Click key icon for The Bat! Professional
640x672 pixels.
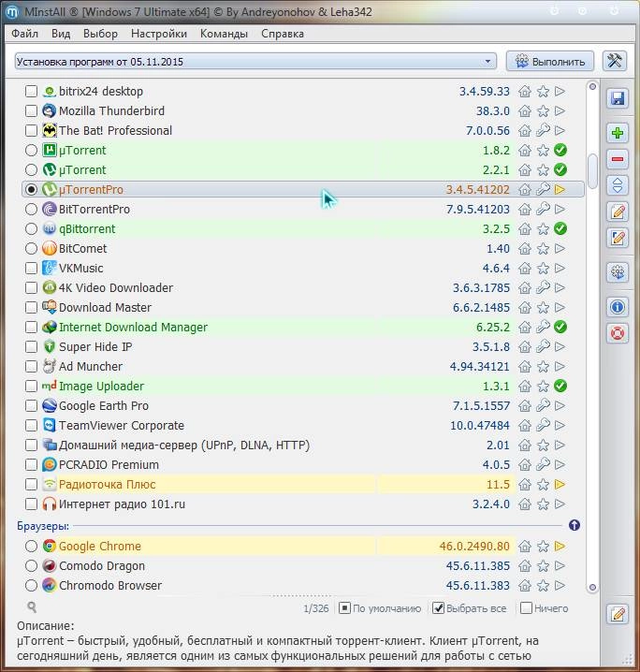[543, 130]
